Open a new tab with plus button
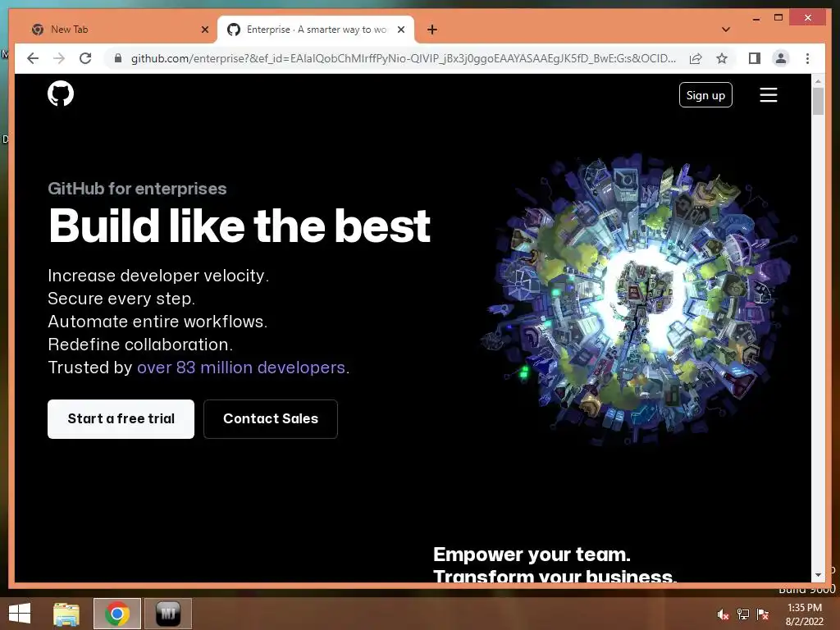 click(x=432, y=30)
